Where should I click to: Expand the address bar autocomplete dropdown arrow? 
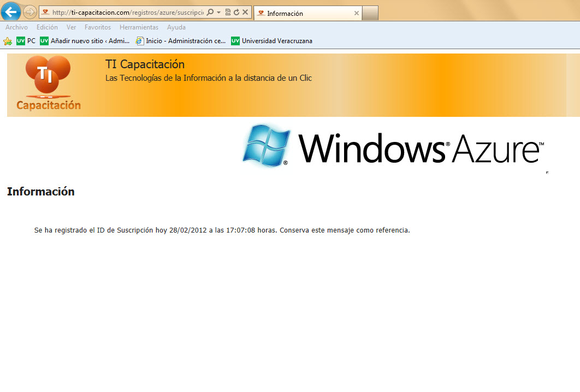[218, 12]
